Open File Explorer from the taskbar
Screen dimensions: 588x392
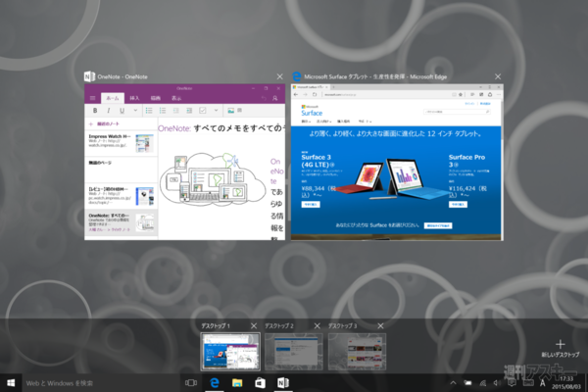tap(237, 382)
